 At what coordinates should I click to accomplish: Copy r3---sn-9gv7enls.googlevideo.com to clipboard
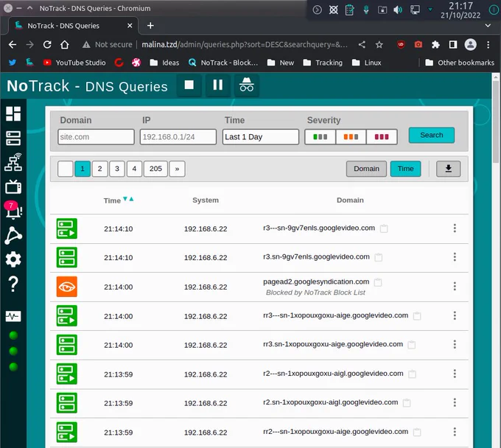[384, 228]
